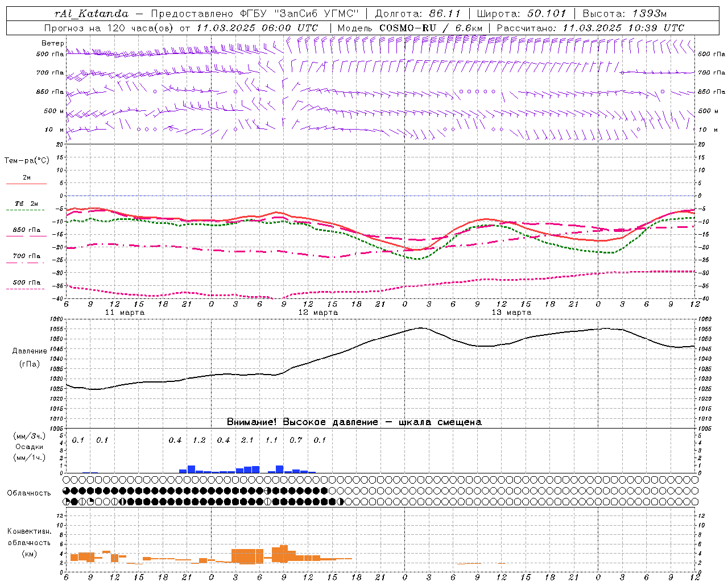Click the 13 марта date label
This screenshot has height=582, width=728.
click(x=511, y=313)
